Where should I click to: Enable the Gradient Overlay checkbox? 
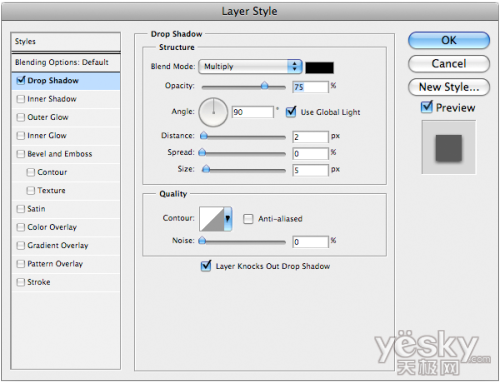[x=21, y=246]
